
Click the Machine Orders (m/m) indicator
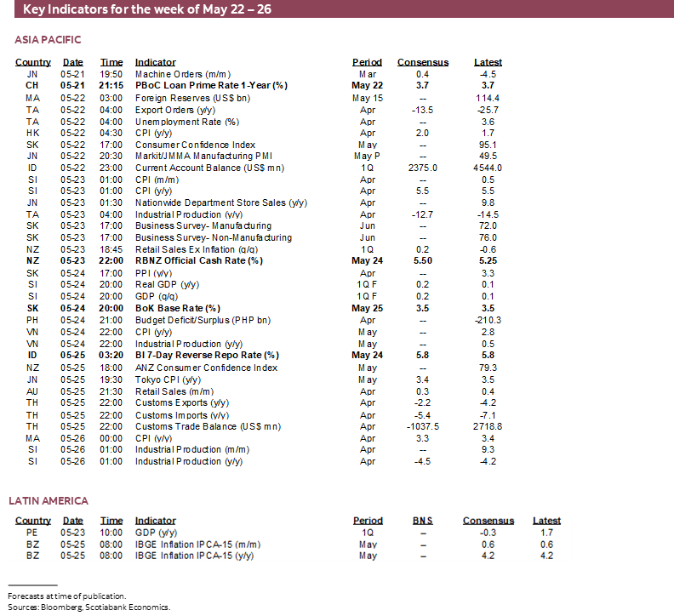coord(177,74)
